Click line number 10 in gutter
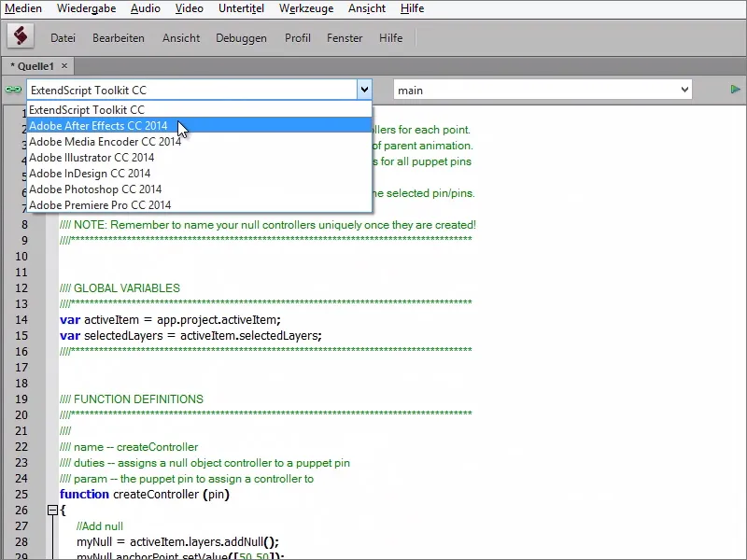 tap(21, 257)
